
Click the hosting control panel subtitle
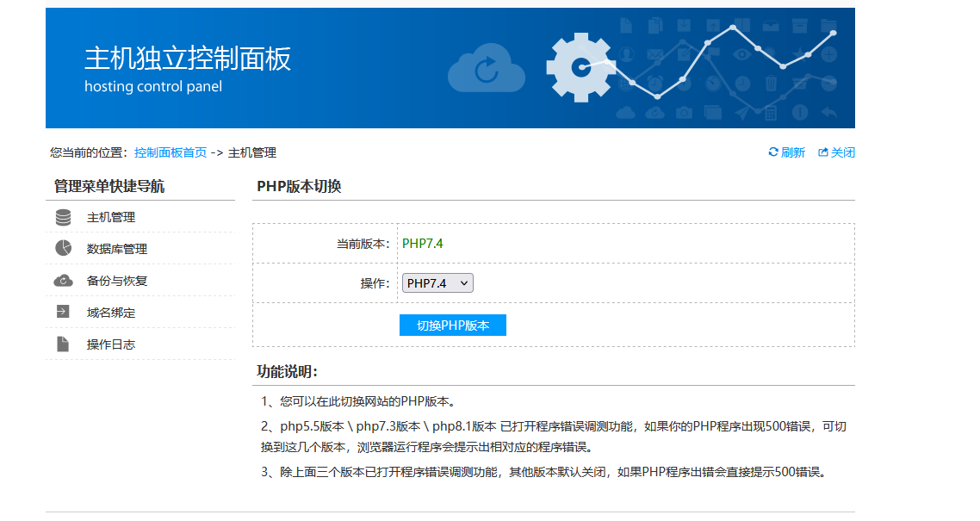click(153, 86)
